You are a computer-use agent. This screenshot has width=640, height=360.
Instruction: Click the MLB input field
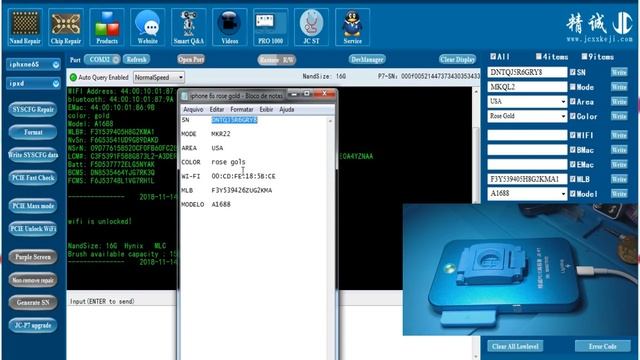[x=527, y=179]
